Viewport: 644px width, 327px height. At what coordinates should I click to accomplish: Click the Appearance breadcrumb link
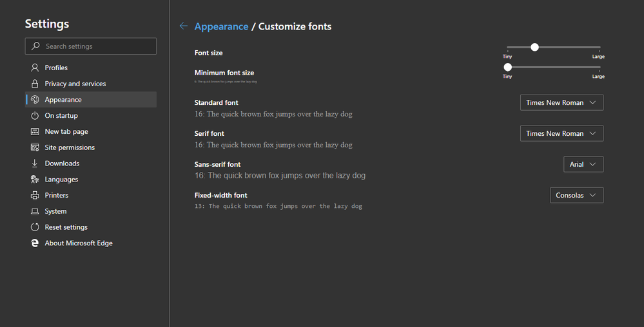(221, 26)
